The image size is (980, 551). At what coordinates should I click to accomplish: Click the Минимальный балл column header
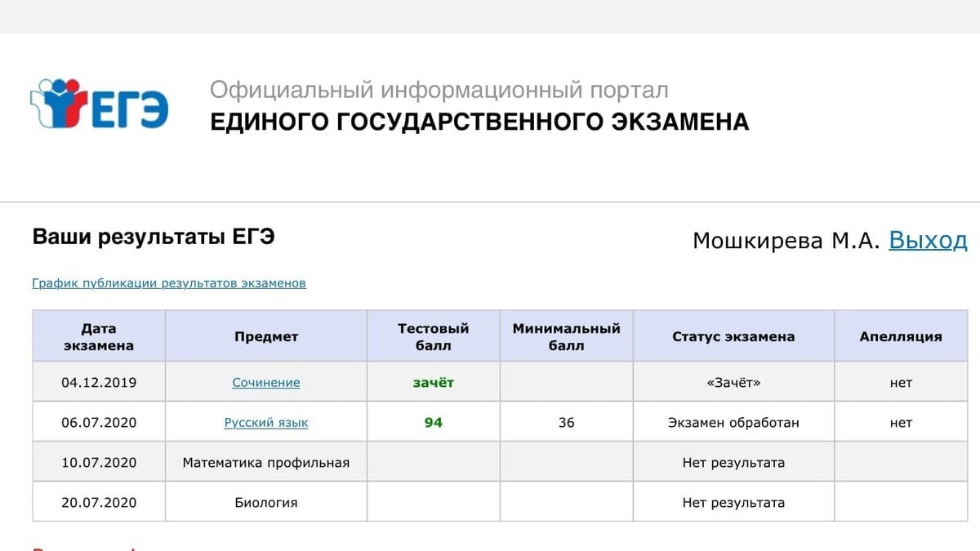click(566, 335)
